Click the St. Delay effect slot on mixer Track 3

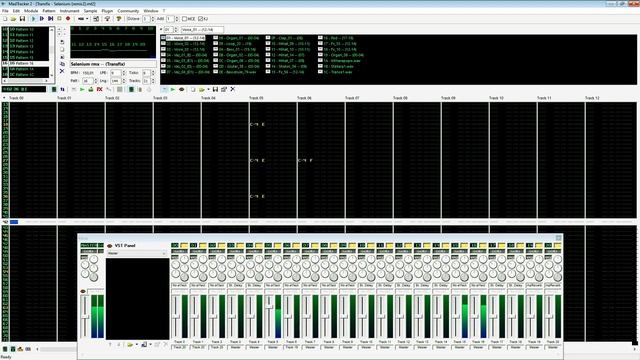point(236,285)
